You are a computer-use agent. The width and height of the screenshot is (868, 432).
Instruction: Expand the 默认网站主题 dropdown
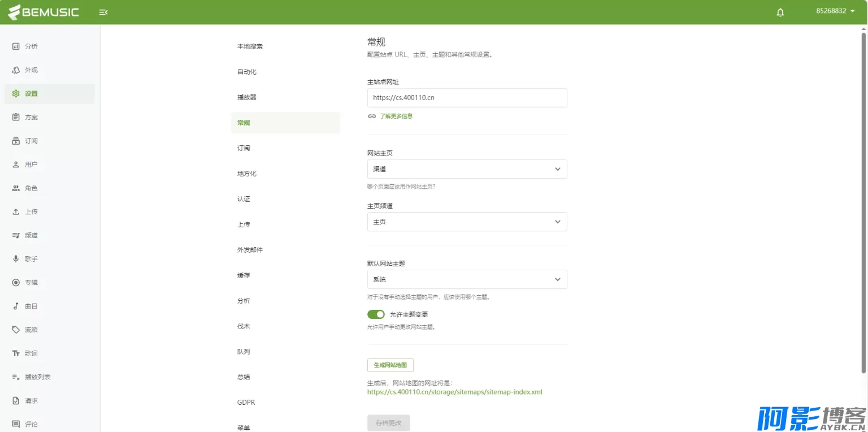(x=467, y=279)
